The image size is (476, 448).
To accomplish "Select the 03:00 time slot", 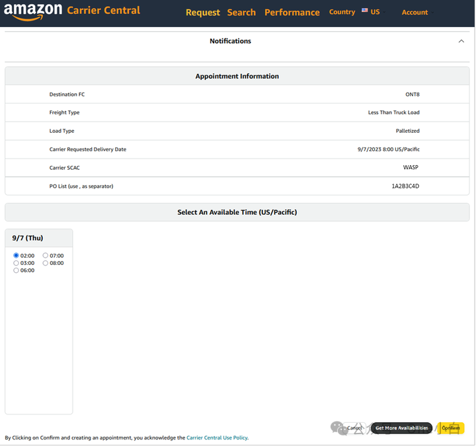I will 16,263.
